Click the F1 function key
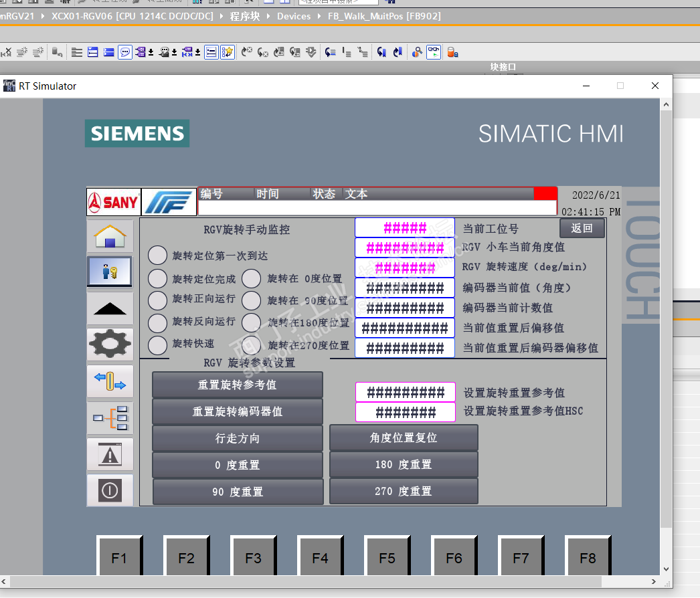700x598 pixels. tap(119, 556)
